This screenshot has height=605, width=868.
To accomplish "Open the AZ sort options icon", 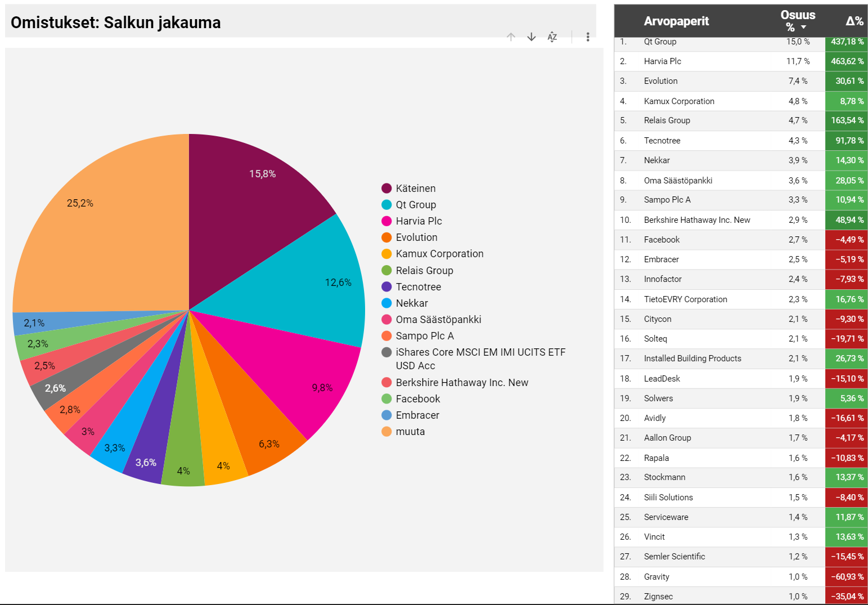I will [x=552, y=37].
